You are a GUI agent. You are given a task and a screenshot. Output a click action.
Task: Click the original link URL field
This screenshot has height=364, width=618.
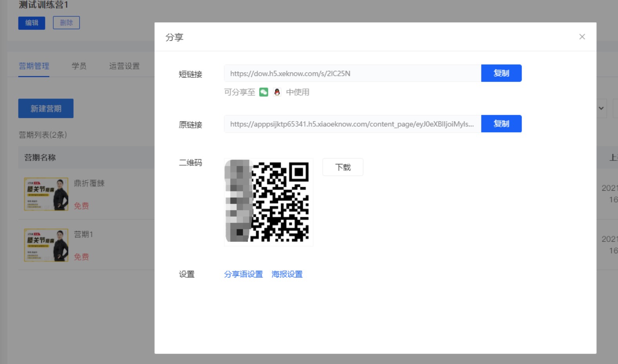tap(352, 124)
